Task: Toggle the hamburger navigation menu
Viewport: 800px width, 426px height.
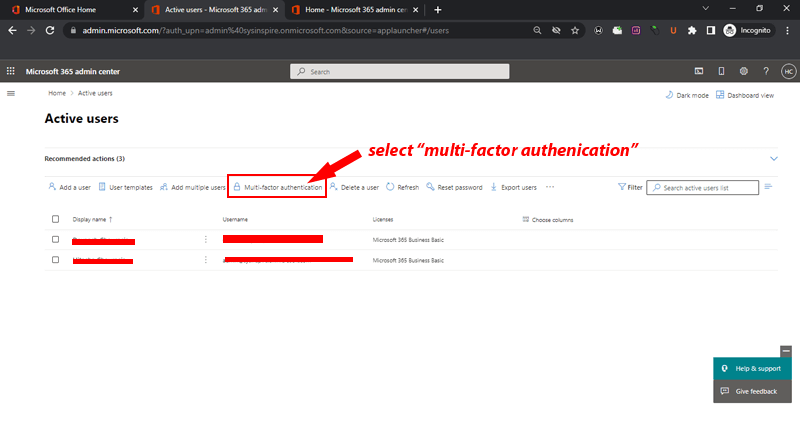Action: click(x=11, y=93)
